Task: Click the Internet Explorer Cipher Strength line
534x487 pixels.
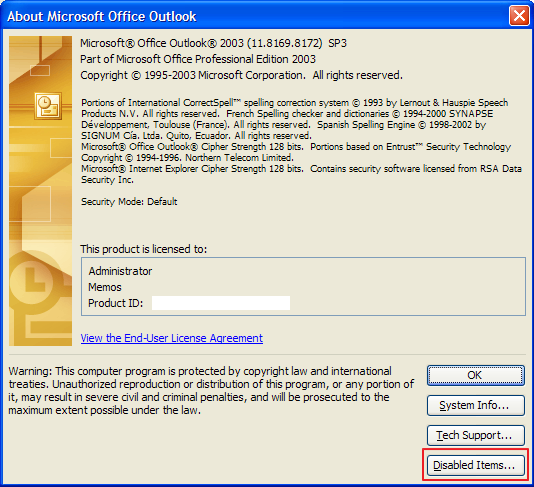Action: (x=301, y=174)
